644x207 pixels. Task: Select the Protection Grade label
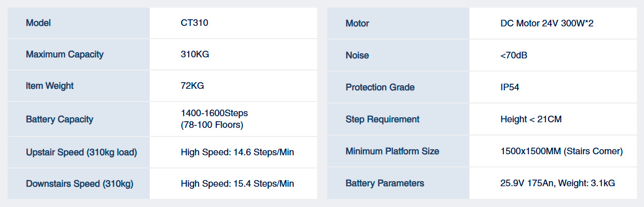pos(380,87)
